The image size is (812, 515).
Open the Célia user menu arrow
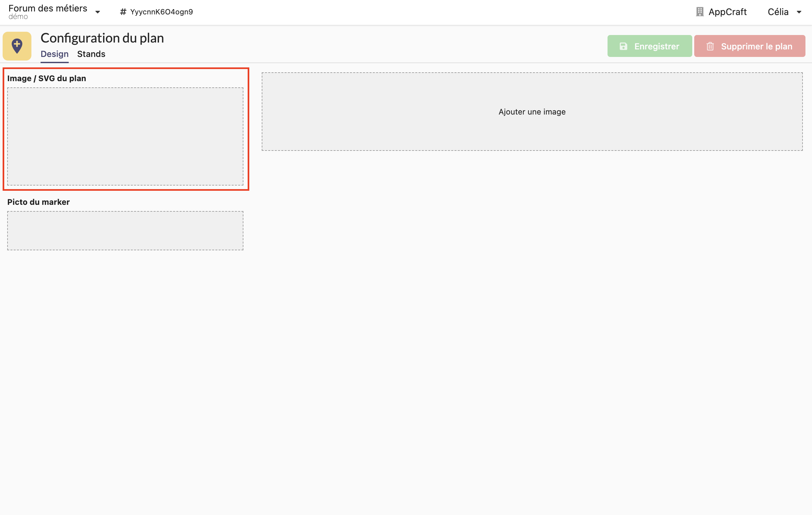point(799,12)
